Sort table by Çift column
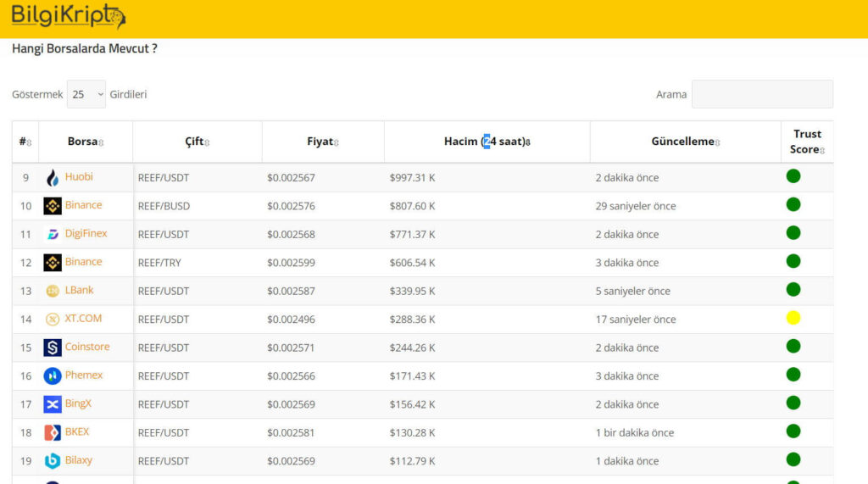Image resolution: width=868 pixels, height=484 pixels. coord(197,142)
